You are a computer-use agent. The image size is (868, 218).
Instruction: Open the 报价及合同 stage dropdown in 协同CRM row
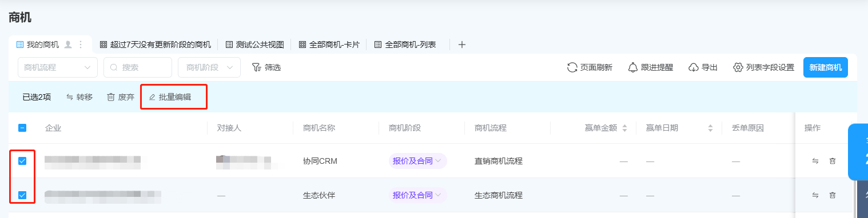coord(417,161)
